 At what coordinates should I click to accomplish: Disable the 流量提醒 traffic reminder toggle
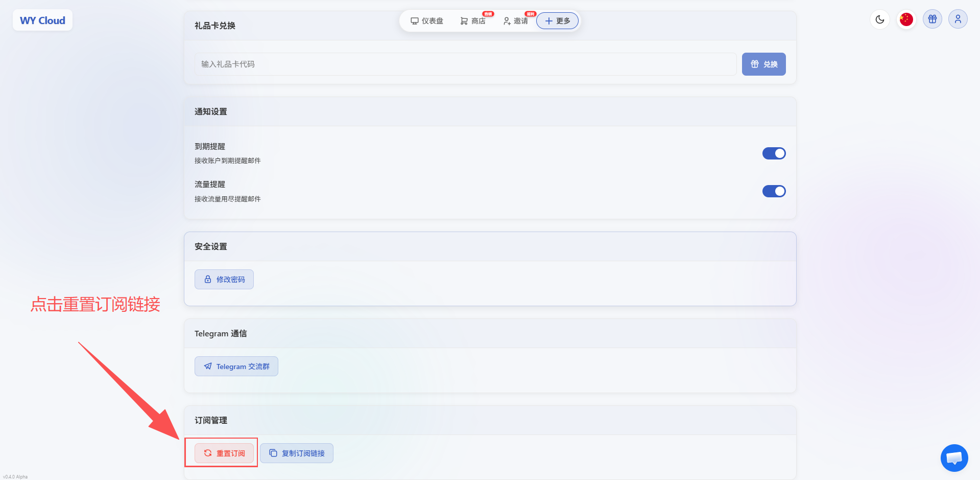(x=774, y=191)
